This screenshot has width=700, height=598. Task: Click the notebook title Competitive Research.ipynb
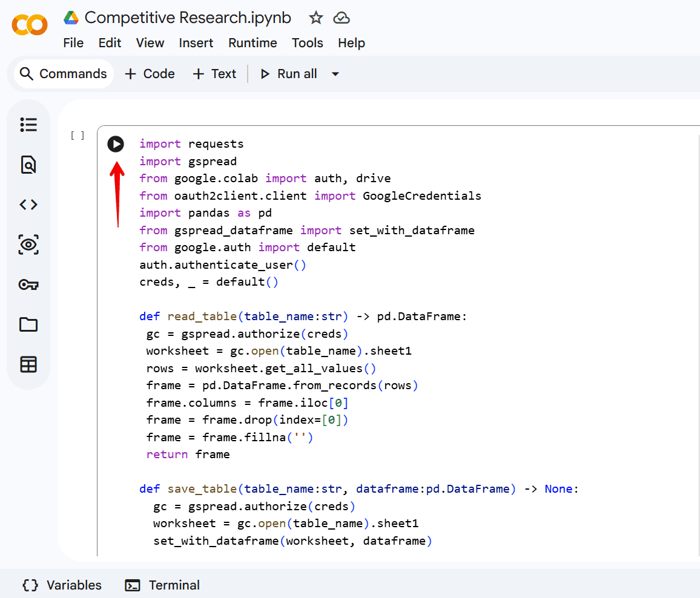pos(188,18)
